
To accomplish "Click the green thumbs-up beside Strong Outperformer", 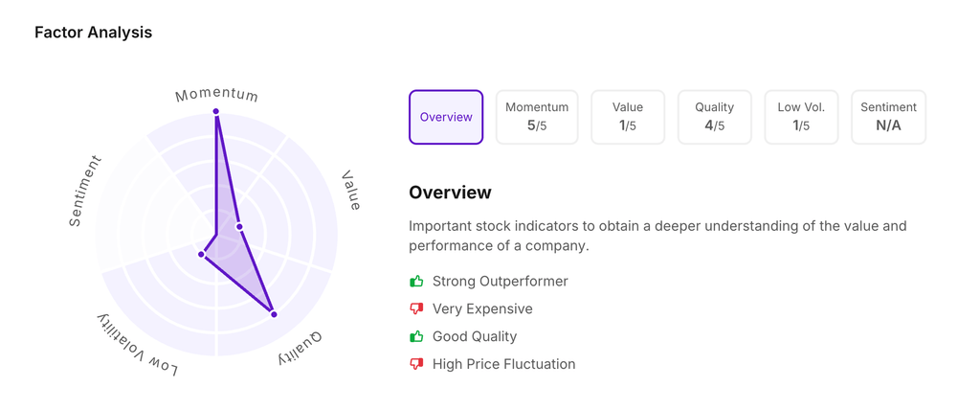I will [416, 282].
